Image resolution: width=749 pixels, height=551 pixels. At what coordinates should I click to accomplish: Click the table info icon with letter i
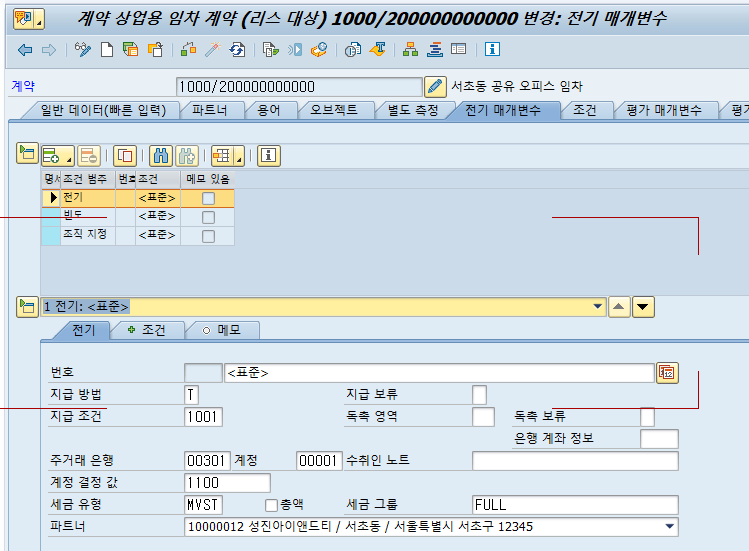pos(269,156)
